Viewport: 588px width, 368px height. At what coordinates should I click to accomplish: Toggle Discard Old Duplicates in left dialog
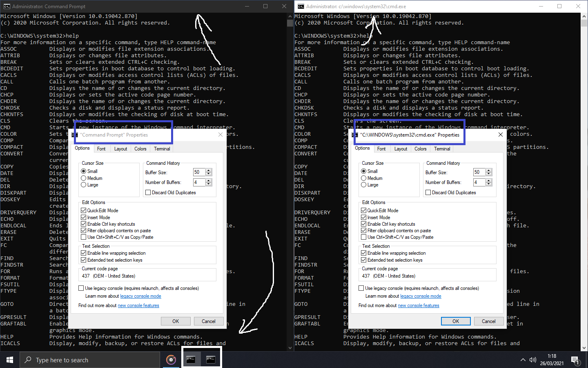(x=148, y=193)
